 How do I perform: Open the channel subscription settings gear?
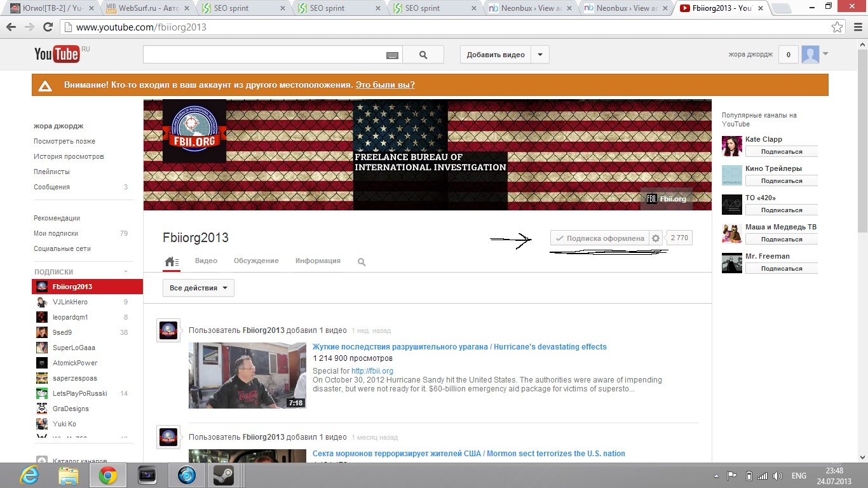click(656, 238)
